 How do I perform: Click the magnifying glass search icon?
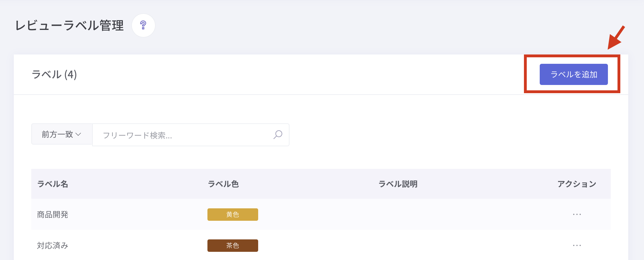(x=278, y=135)
